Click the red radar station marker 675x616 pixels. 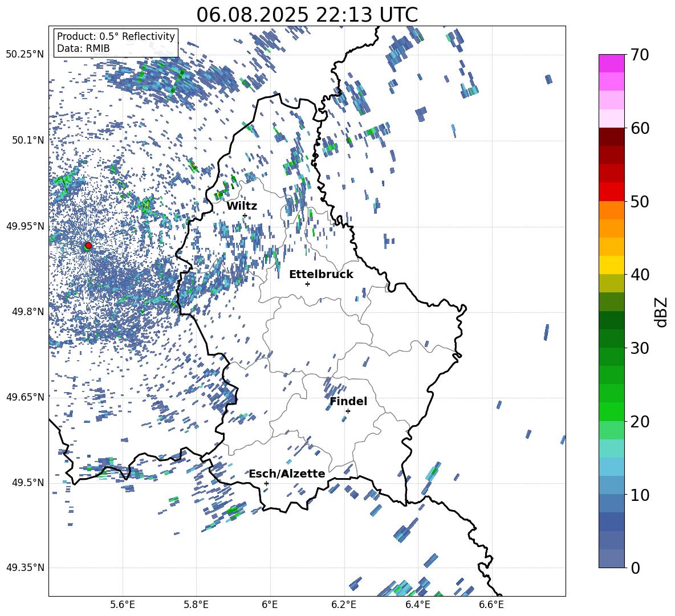(x=88, y=245)
